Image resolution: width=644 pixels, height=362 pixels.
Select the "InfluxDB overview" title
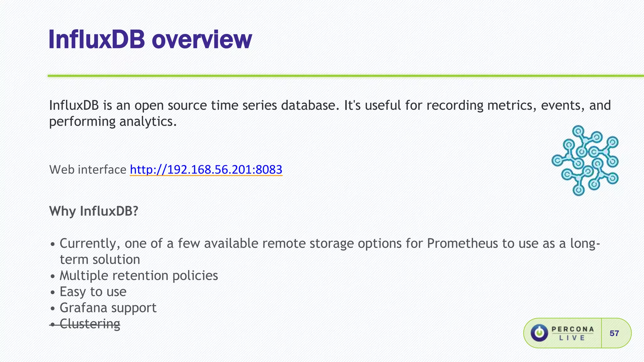[x=150, y=40]
